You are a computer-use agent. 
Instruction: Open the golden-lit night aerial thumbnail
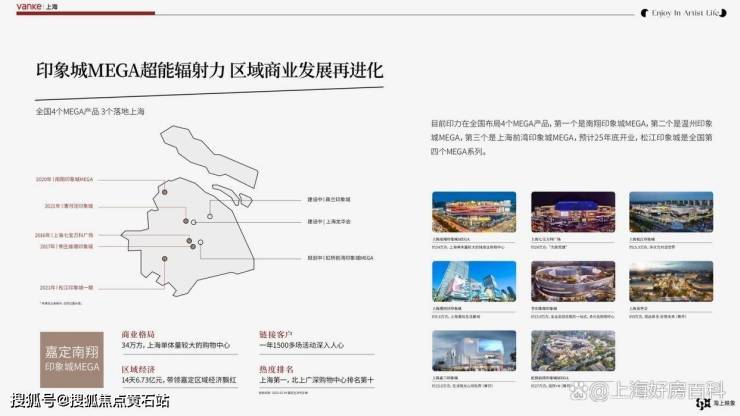(x=671, y=281)
